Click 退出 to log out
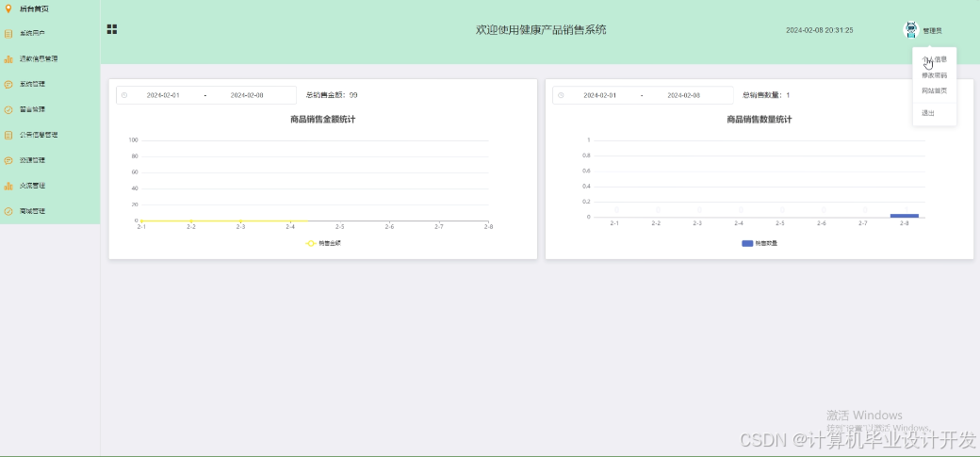 tap(928, 113)
